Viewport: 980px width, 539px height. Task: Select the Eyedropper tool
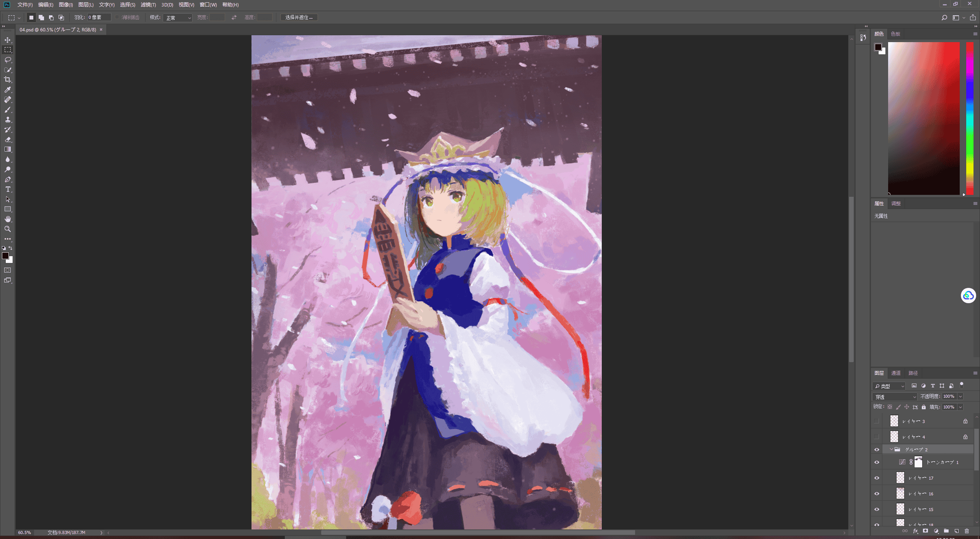[x=8, y=90]
